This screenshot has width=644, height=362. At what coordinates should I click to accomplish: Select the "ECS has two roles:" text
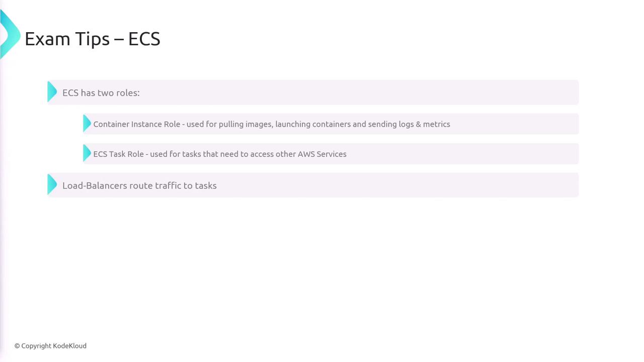tap(101, 93)
